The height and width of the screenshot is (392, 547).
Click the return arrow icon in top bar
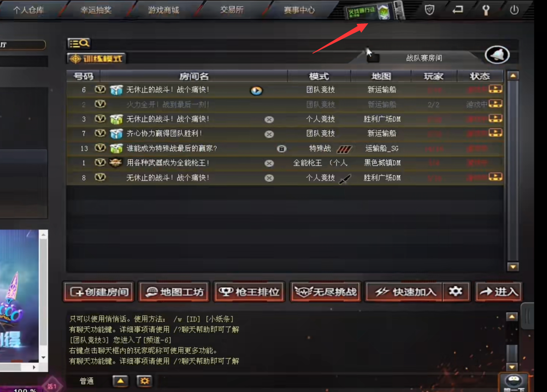(x=458, y=9)
